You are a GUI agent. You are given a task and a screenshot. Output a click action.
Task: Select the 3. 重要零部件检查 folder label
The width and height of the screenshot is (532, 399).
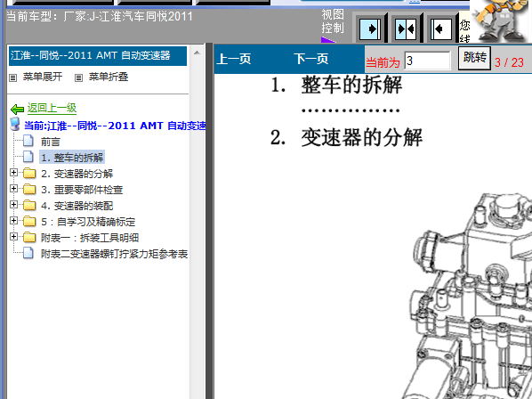click(82, 190)
